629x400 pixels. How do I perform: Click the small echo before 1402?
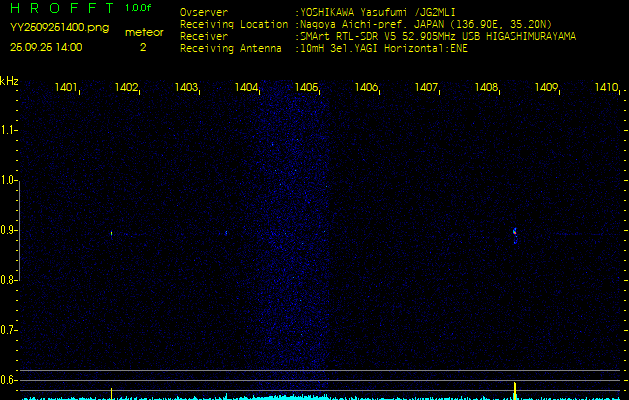pyautogui.click(x=112, y=233)
